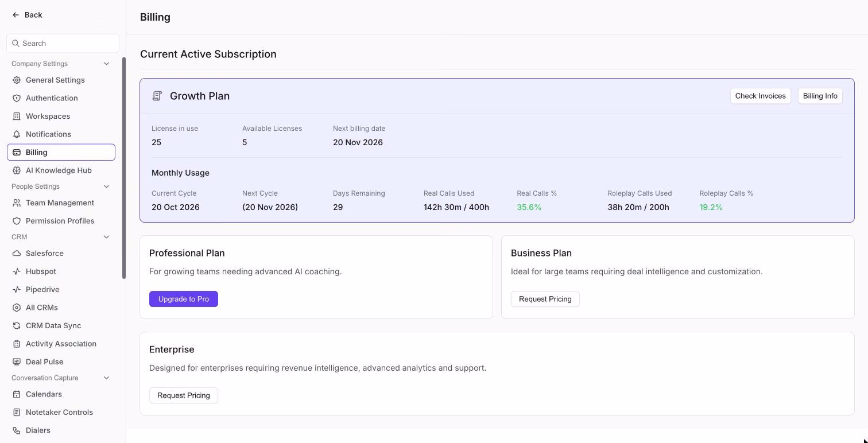Request Pricing for Enterprise plan
The image size is (868, 443).
click(184, 395)
